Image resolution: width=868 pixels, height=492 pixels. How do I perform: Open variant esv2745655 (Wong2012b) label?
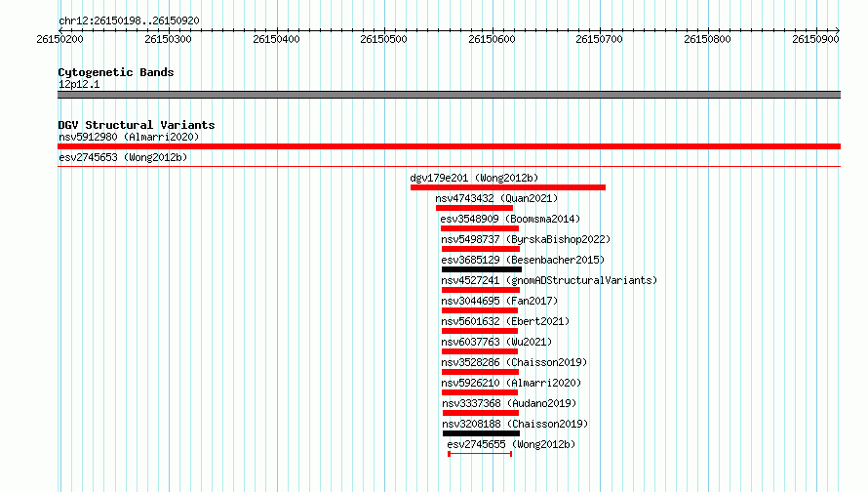511,444
